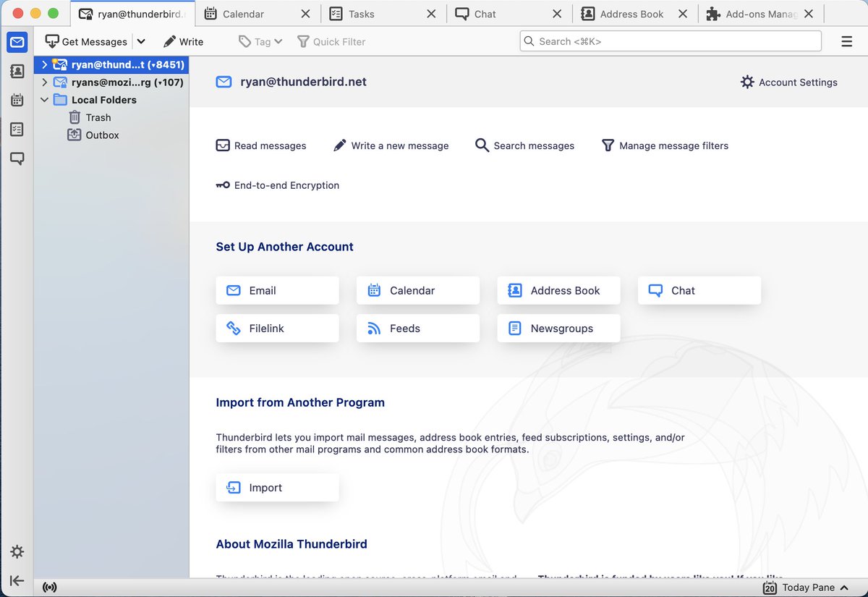Open Settings gear in bottom-left sidebar
868x597 pixels.
coord(17,552)
